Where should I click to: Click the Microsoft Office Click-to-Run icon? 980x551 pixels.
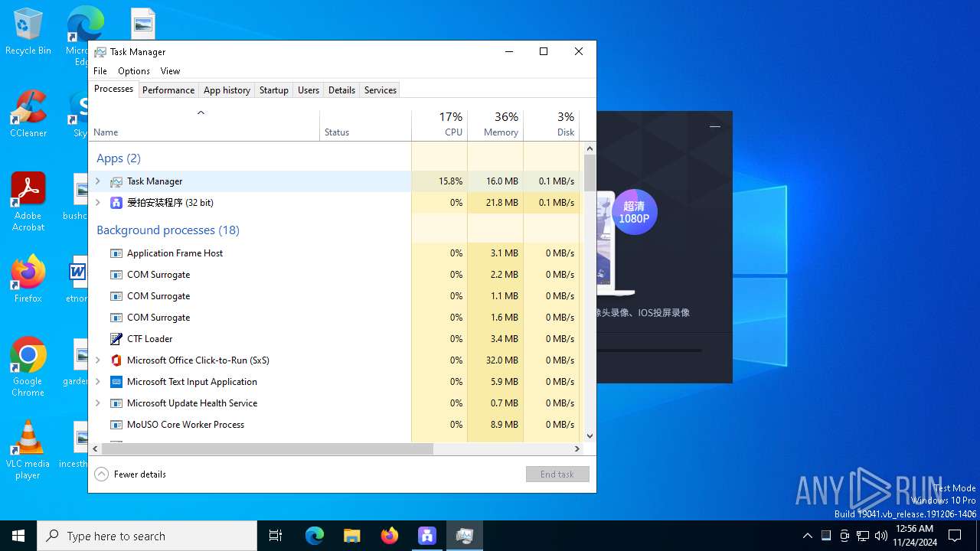click(116, 360)
